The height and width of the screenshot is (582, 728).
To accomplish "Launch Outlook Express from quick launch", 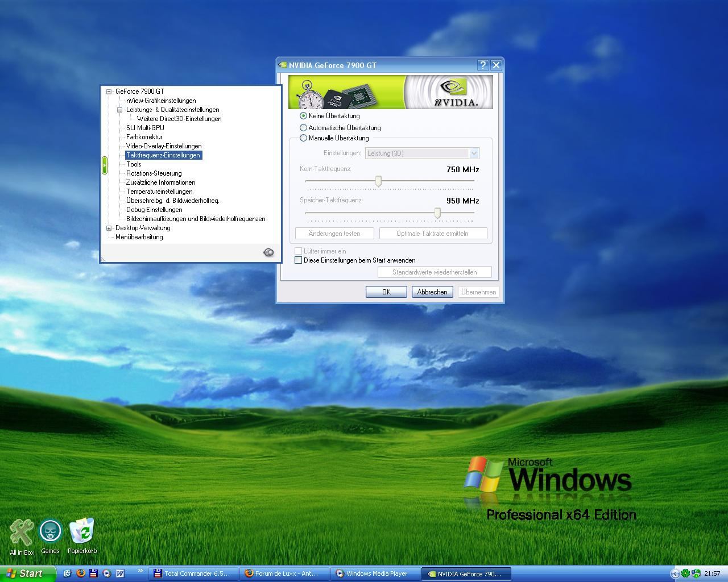I will tap(68, 573).
